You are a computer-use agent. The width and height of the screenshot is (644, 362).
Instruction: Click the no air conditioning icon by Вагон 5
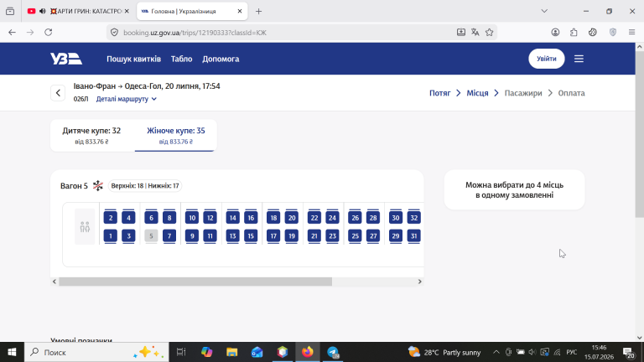98,185
